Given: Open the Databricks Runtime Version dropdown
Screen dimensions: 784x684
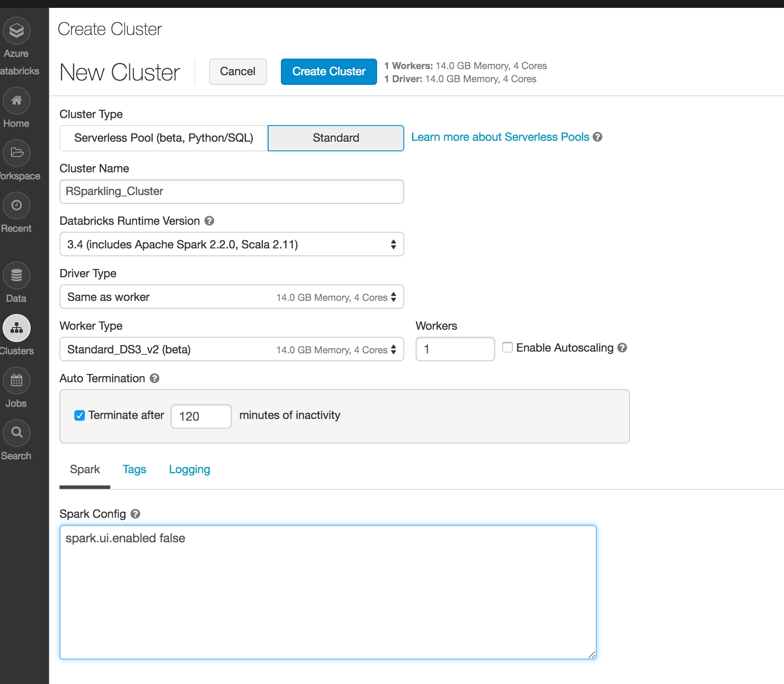Looking at the screenshot, I should (231, 244).
